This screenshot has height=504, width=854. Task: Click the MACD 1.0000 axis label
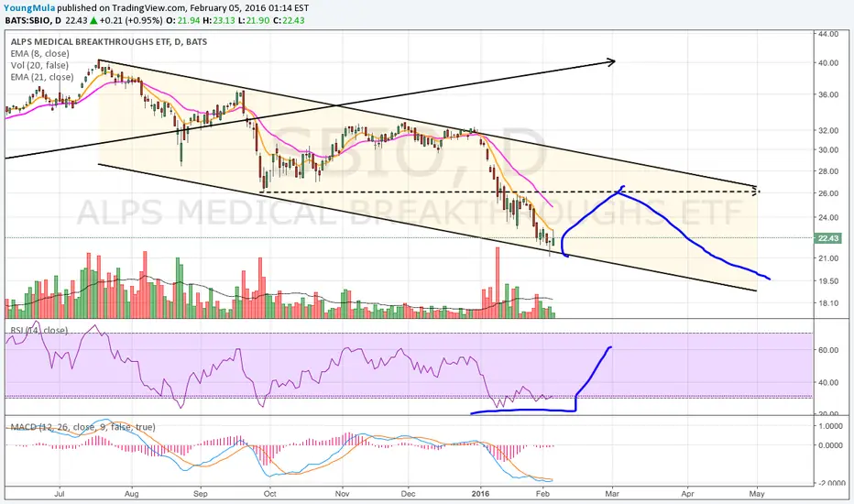pyautogui.click(x=830, y=426)
